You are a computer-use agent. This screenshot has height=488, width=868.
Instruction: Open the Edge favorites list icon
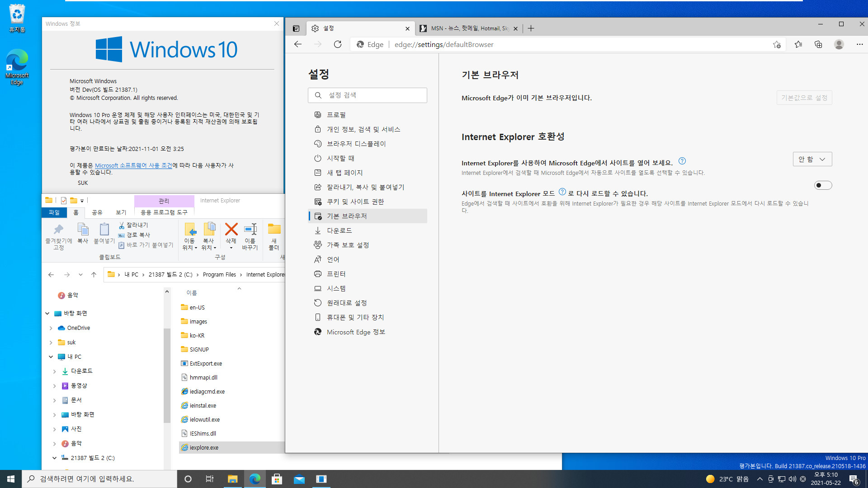(798, 44)
